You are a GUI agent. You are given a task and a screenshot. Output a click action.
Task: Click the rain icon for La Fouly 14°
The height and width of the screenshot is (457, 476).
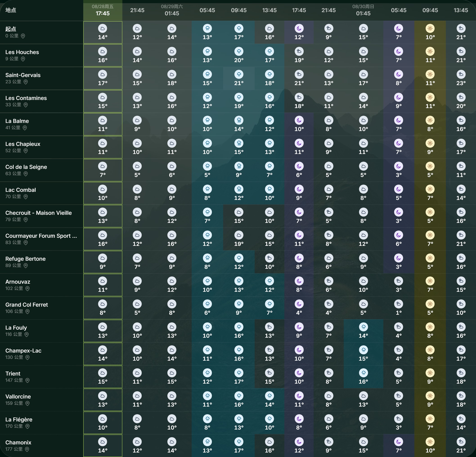pos(363,327)
